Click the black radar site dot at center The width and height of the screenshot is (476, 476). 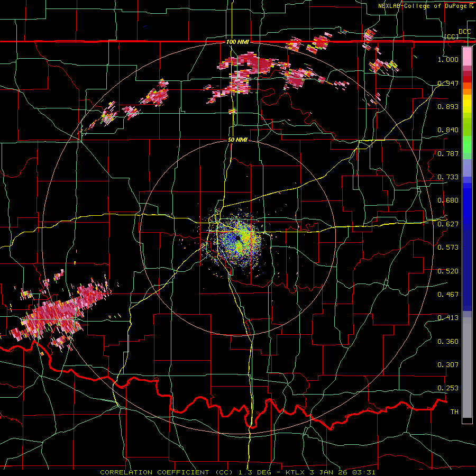pyautogui.click(x=239, y=239)
